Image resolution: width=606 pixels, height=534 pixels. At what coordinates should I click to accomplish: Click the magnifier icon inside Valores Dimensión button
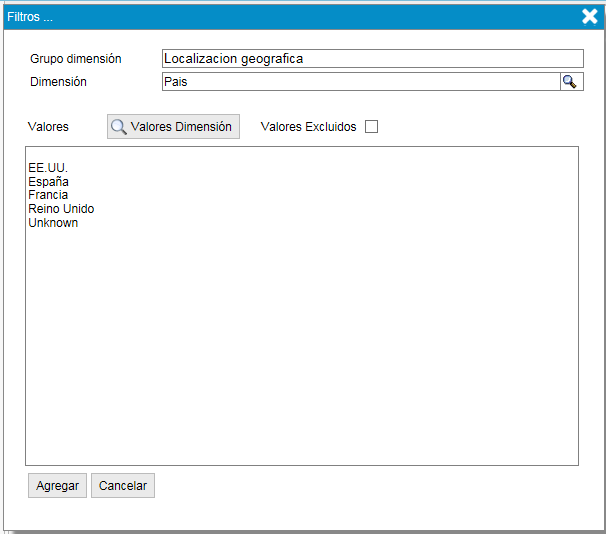click(x=119, y=127)
